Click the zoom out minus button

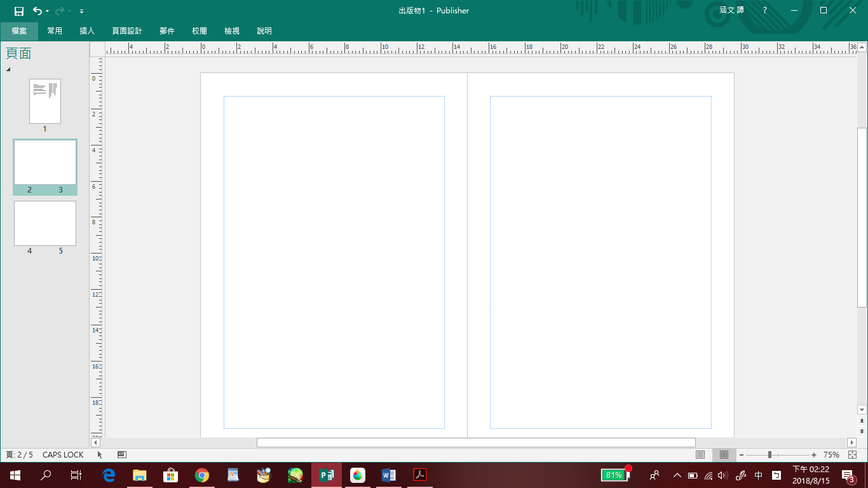tap(742, 455)
